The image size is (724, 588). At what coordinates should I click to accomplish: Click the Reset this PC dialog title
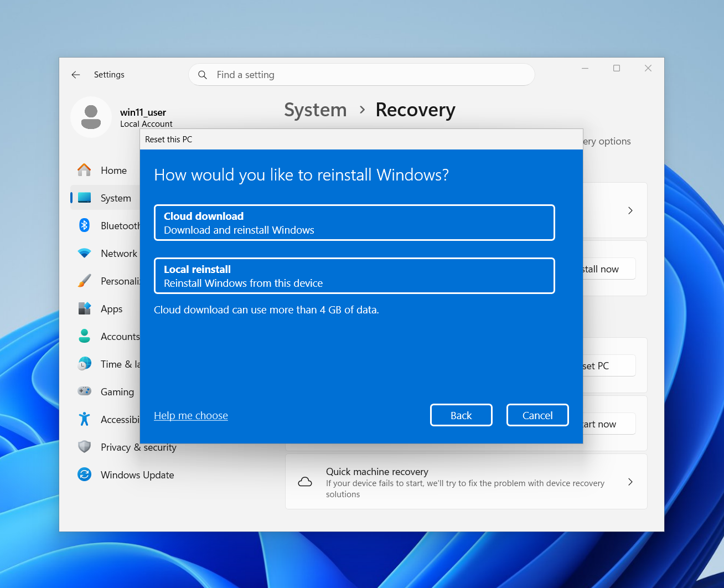coord(168,140)
